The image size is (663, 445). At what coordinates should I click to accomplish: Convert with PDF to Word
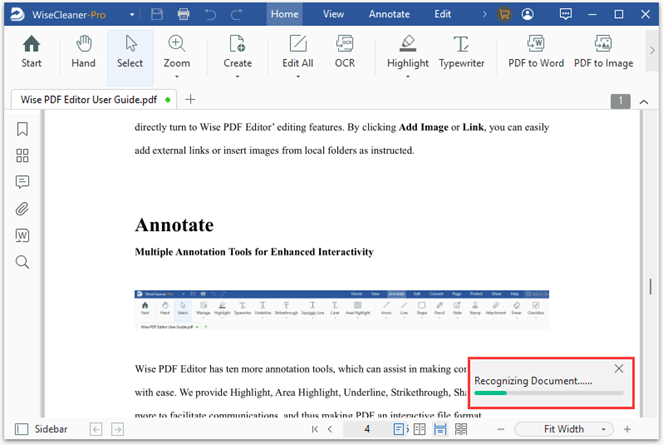click(536, 52)
